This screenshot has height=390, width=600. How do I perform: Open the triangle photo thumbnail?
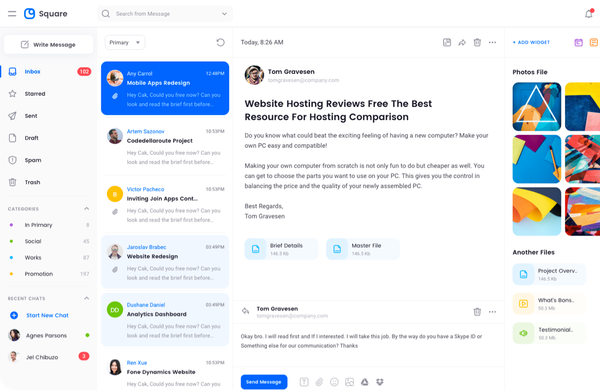[537, 107]
